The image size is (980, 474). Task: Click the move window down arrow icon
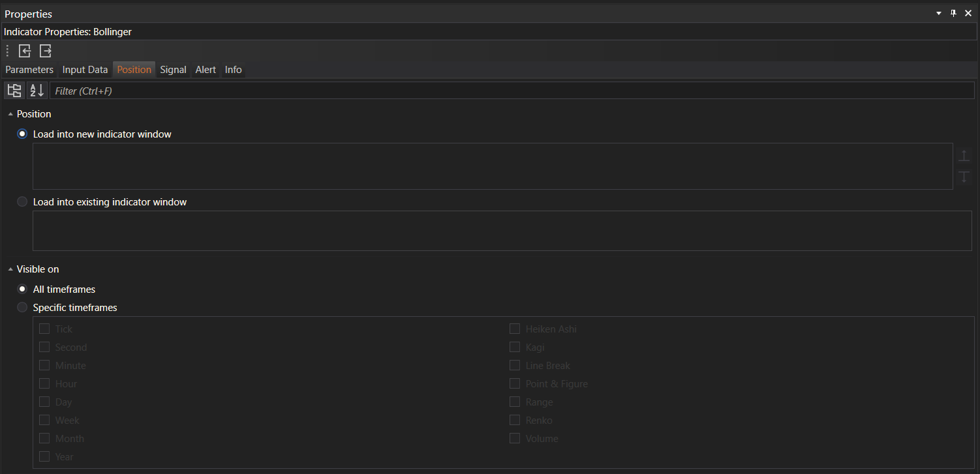pyautogui.click(x=964, y=177)
